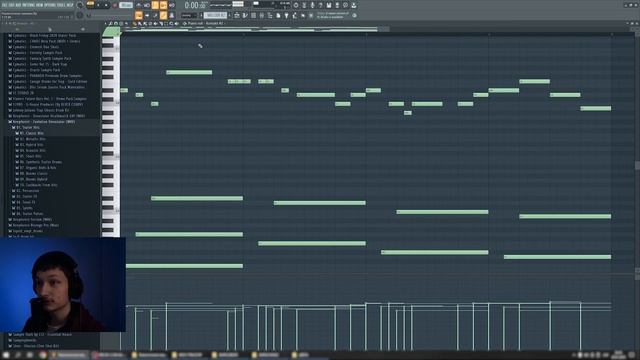Click the Windows Start button
This screenshot has height=360, width=640.
tap(6, 355)
